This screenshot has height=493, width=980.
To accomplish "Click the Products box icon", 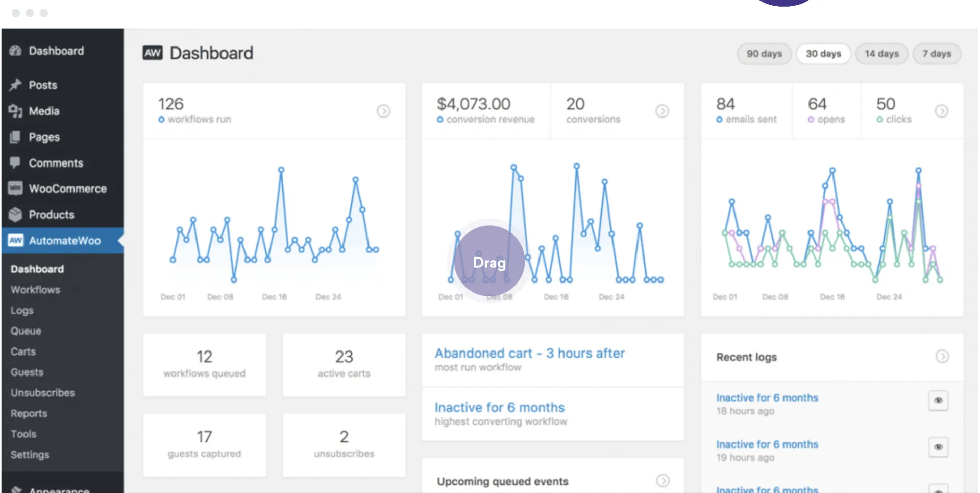I will pyautogui.click(x=15, y=215).
